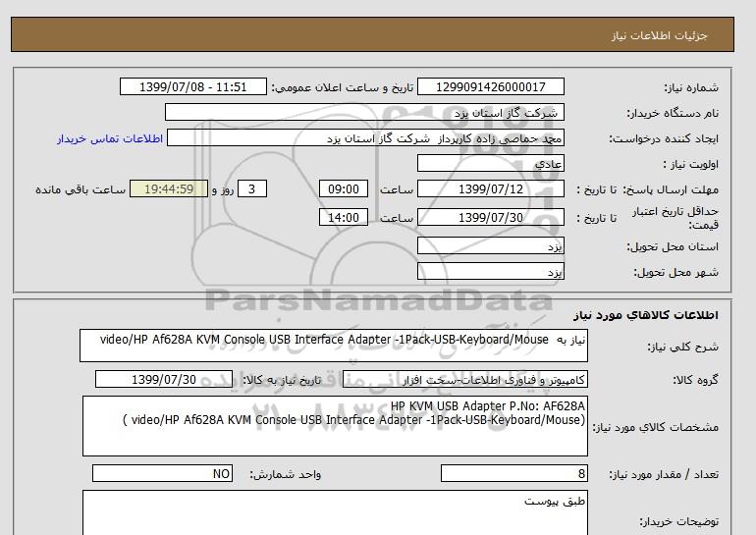Click the buyer notes box طبق پیوست

tap(335, 512)
